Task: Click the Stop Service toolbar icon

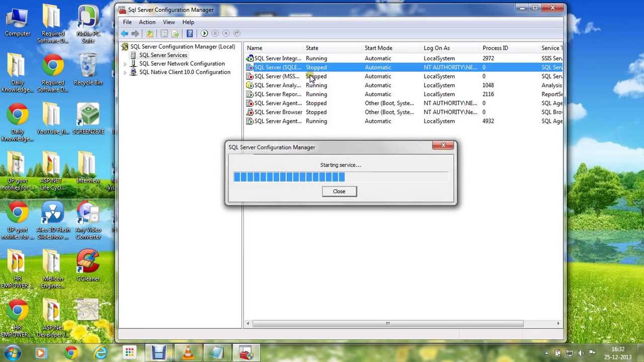Action: tap(226, 33)
